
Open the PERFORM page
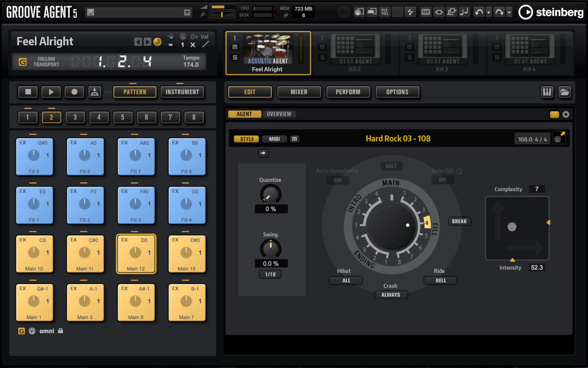pyautogui.click(x=348, y=92)
